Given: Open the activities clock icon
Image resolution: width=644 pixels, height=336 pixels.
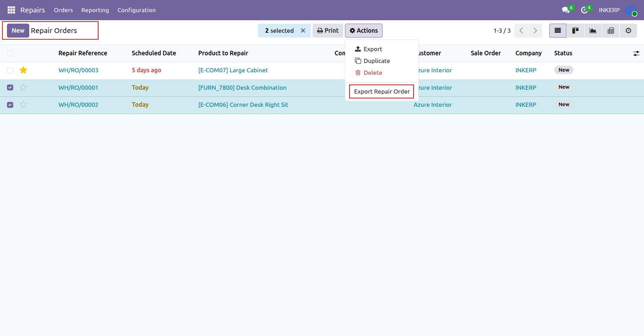Looking at the screenshot, I should click(x=584, y=10).
